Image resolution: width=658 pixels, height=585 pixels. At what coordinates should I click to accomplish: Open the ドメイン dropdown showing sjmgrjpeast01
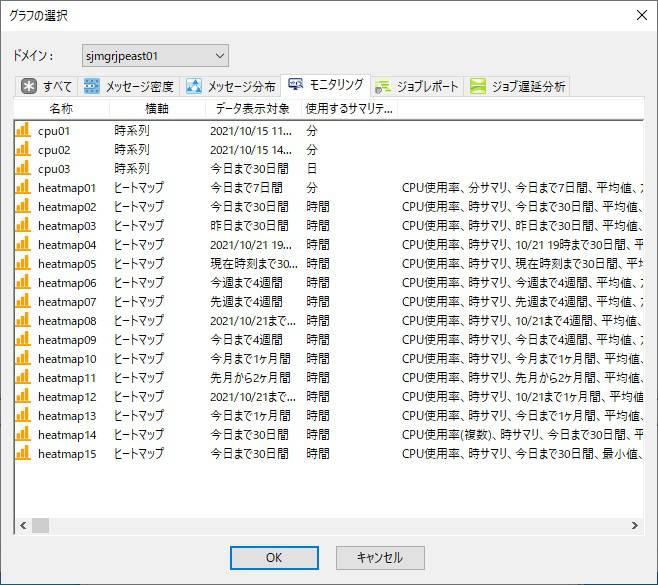coord(155,56)
